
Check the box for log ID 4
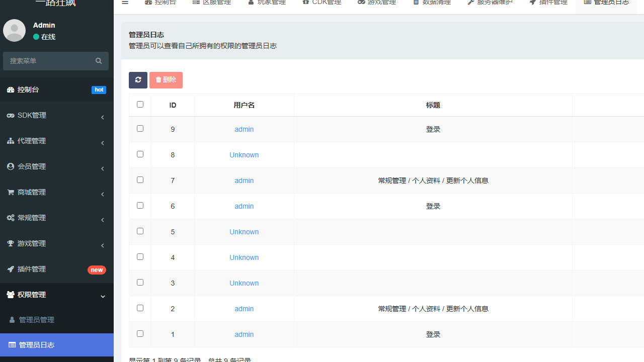pos(140,257)
